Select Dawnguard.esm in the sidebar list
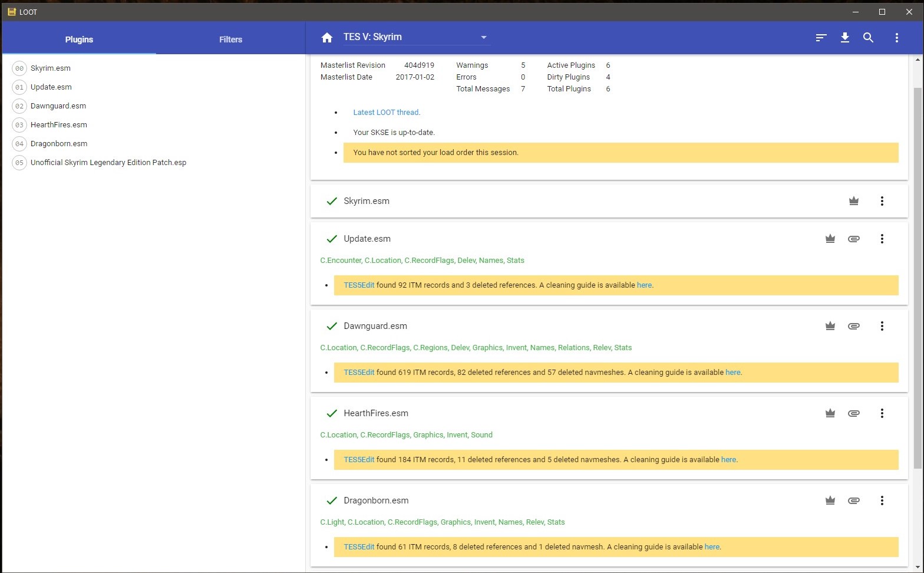 coord(58,106)
